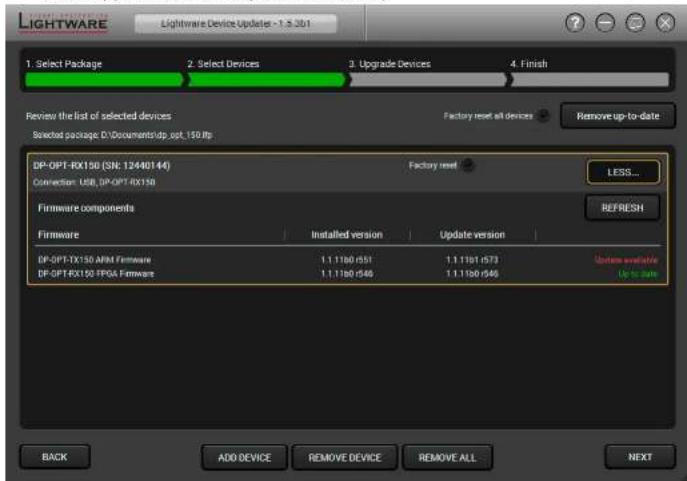Maximize the Device Updater window
This screenshot has height=481, width=687.
[635, 23]
